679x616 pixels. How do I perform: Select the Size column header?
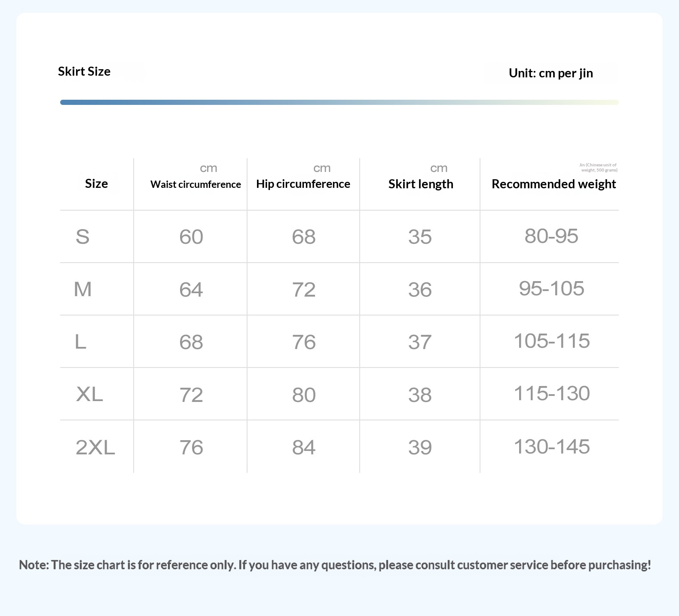pos(96,184)
